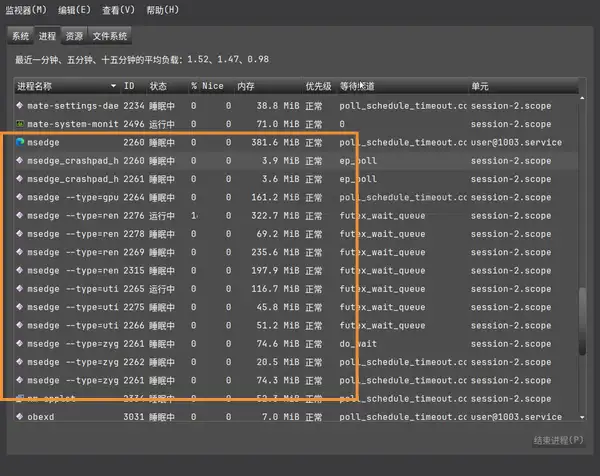The image size is (600, 476).
Task: Click the 45.8 MiB memory value
Action: click(278, 307)
